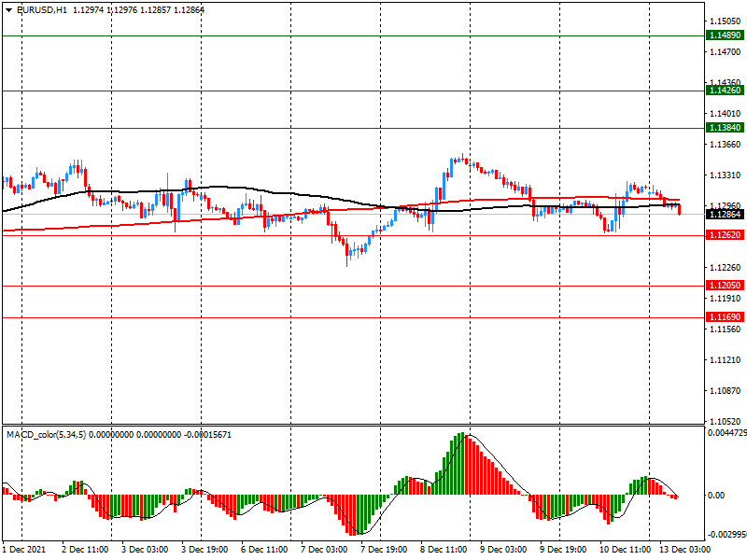The height and width of the screenshot is (560, 747).
Task: Click the 3 Dec 03:00 time label
Action: [145, 550]
